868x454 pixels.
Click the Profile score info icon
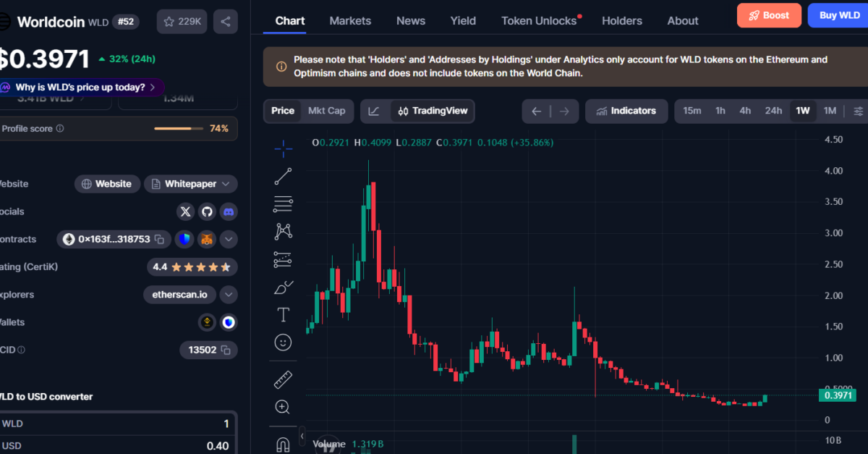pos(60,129)
